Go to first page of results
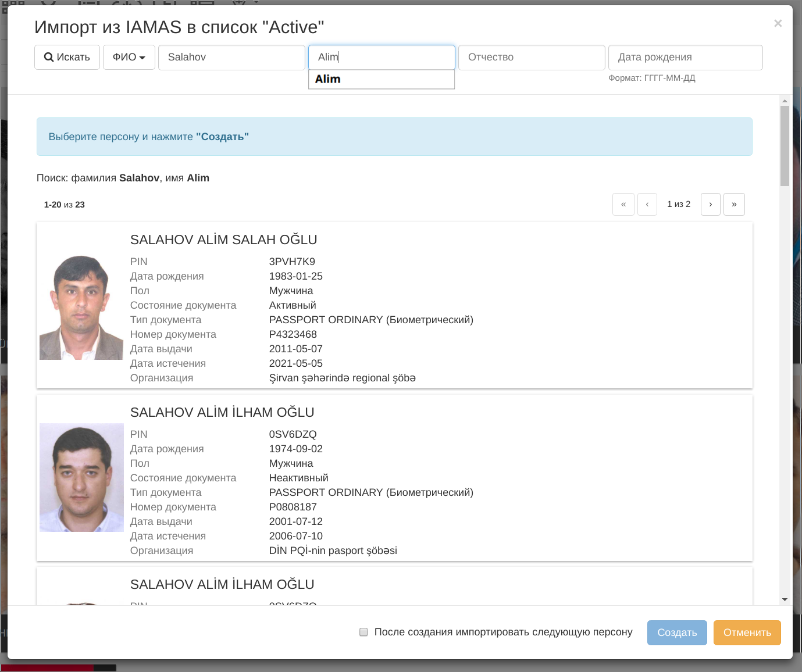Viewport: 802px width, 672px height. click(x=623, y=204)
